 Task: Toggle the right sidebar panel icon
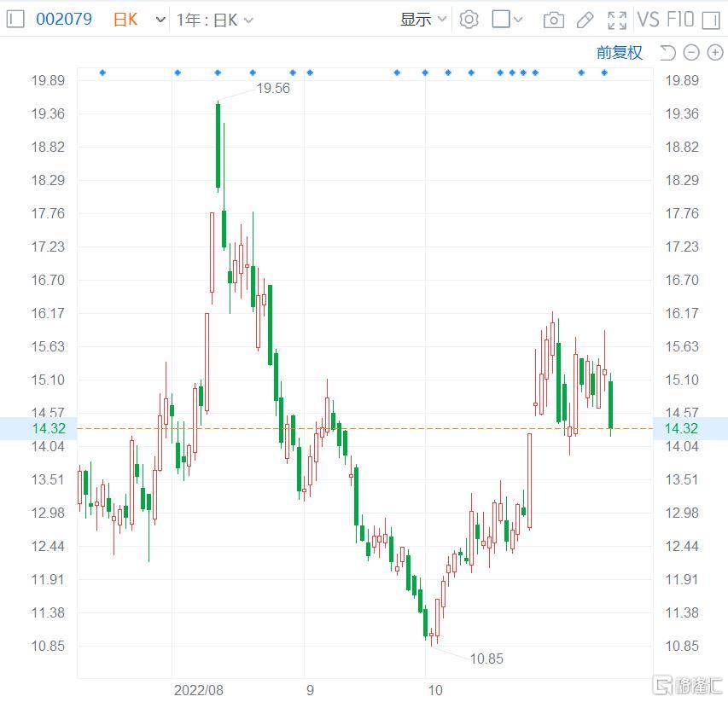click(711, 20)
